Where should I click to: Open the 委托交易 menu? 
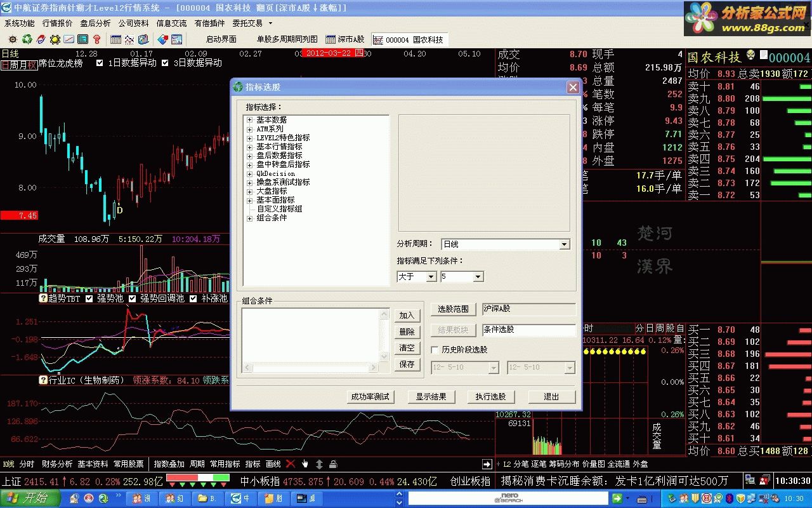(247, 23)
